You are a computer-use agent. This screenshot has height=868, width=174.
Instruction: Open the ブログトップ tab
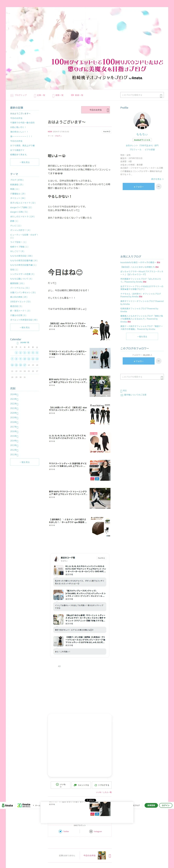[18, 95]
